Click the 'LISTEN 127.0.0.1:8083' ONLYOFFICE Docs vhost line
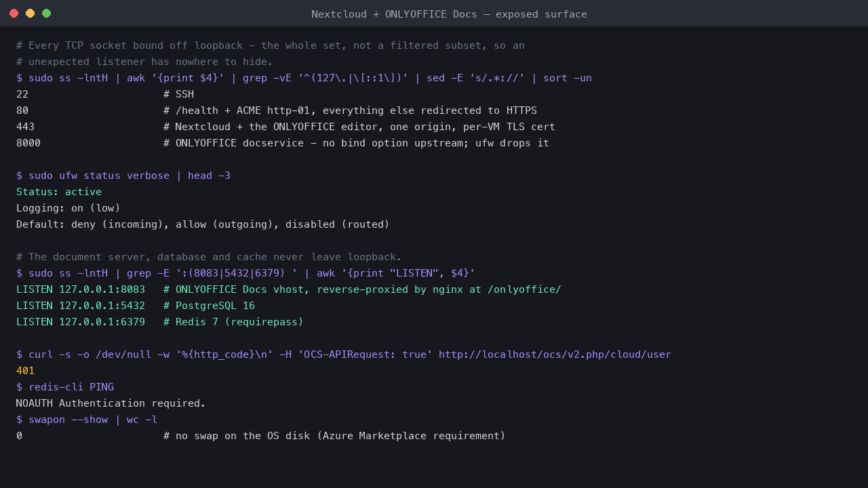Viewport: 868px width, 488px height. pyautogui.click(x=289, y=289)
